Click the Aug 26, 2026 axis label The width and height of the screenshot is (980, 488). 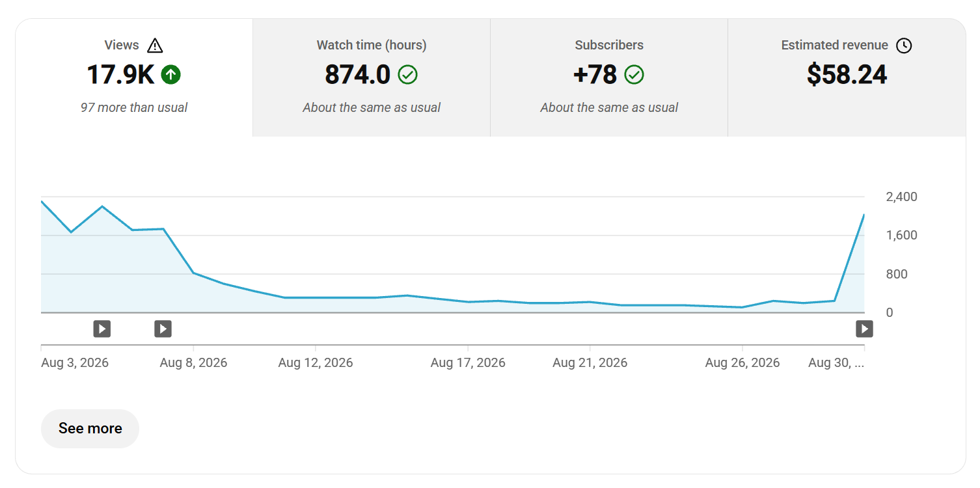point(742,362)
